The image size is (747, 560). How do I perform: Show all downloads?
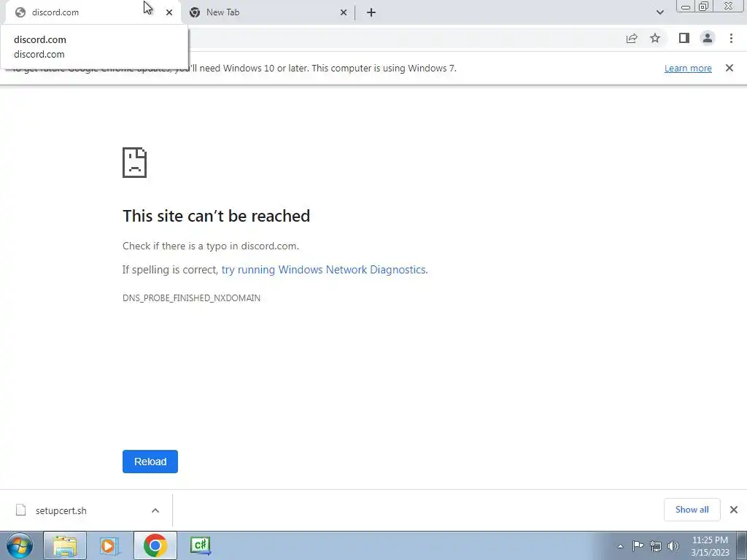[x=692, y=510]
